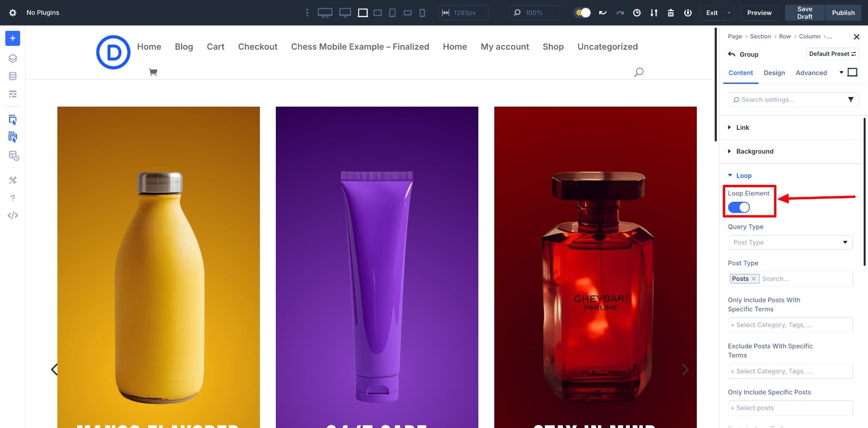Click the Search settings input field
This screenshot has height=428, width=868.
point(788,100)
